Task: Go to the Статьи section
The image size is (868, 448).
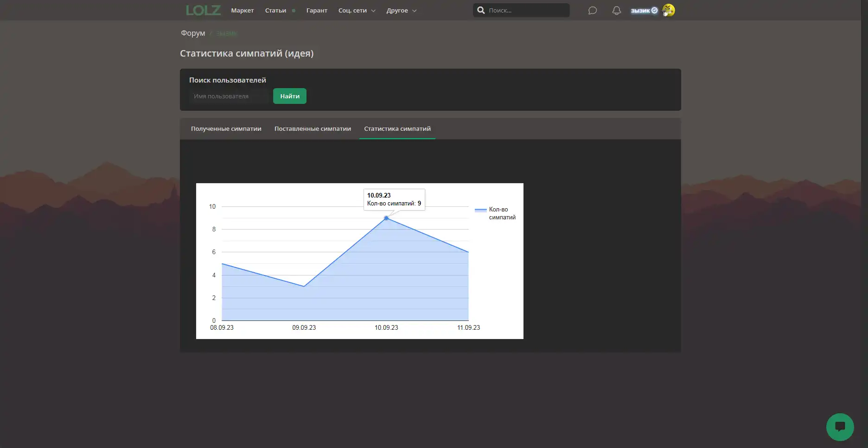Action: coord(275,10)
